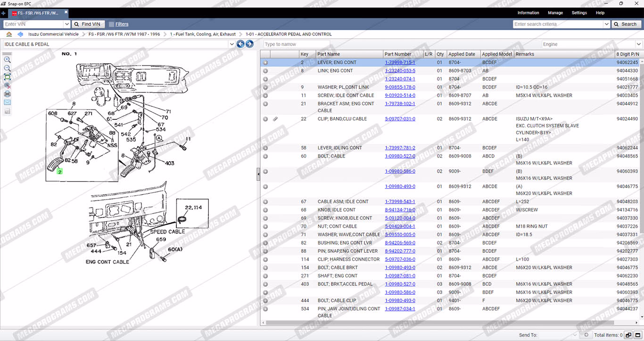Click the Find VIN button
644x341 pixels.
click(x=87, y=24)
